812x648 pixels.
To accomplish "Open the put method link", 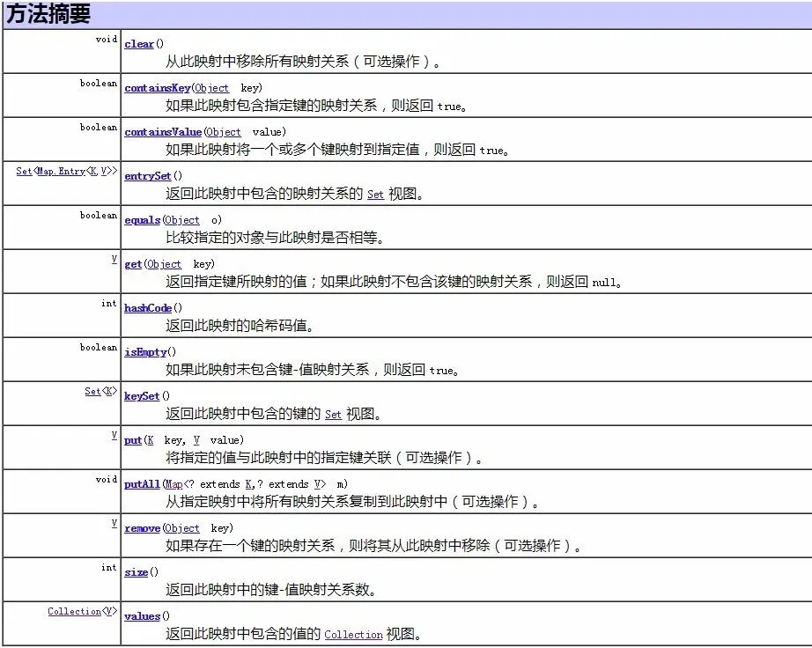I will [133, 440].
